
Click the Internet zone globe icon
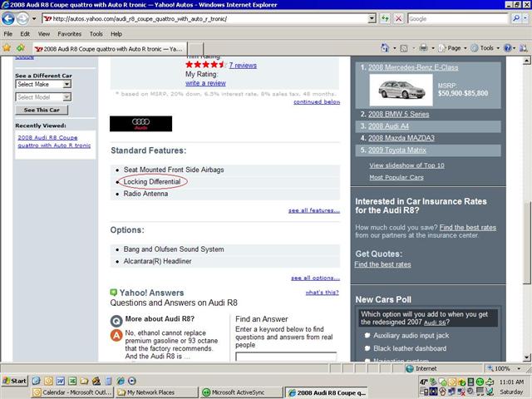point(410,368)
